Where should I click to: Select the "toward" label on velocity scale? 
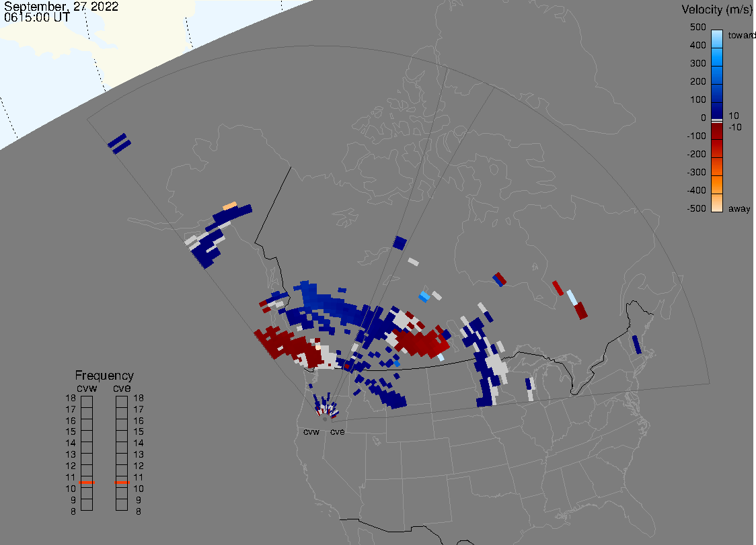[741, 35]
